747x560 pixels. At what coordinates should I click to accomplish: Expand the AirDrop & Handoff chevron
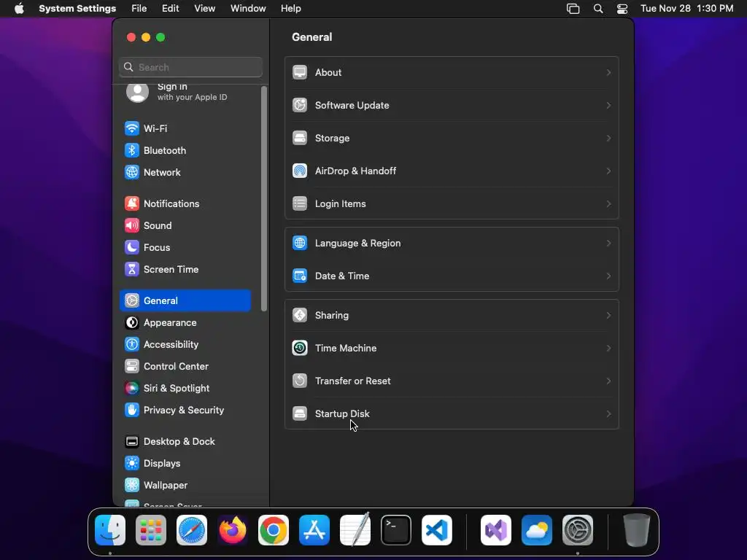[608, 171]
